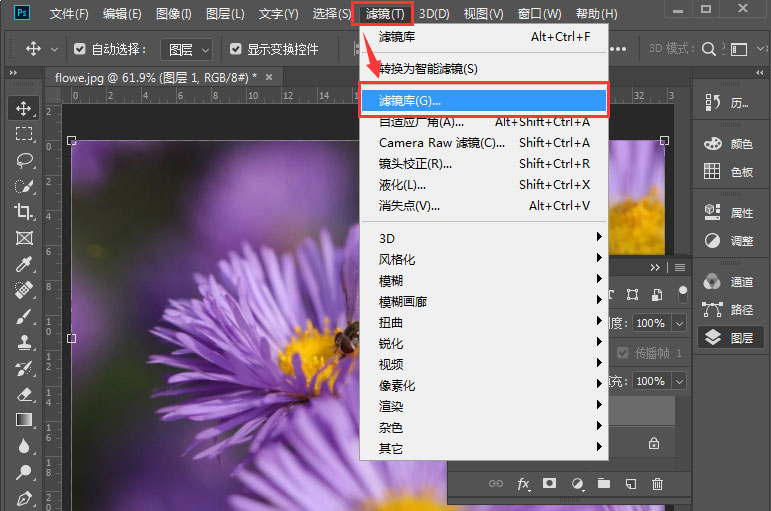Toggle the 自动选择 checkbox
The image size is (771, 511).
(80, 49)
